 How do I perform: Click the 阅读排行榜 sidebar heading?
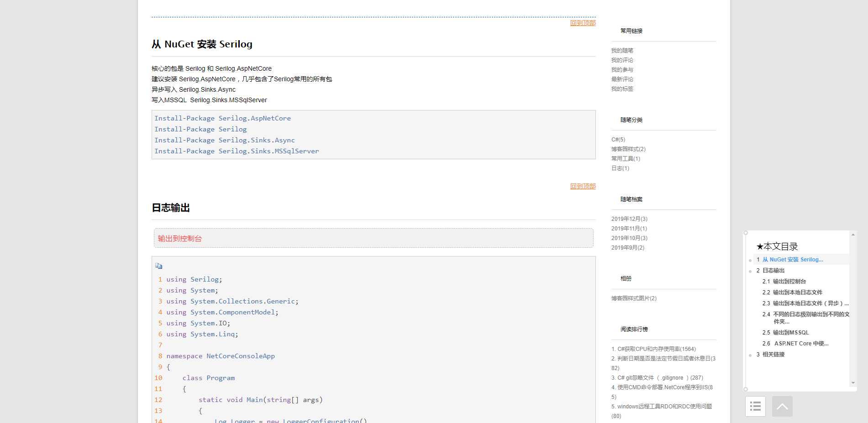[634, 329]
